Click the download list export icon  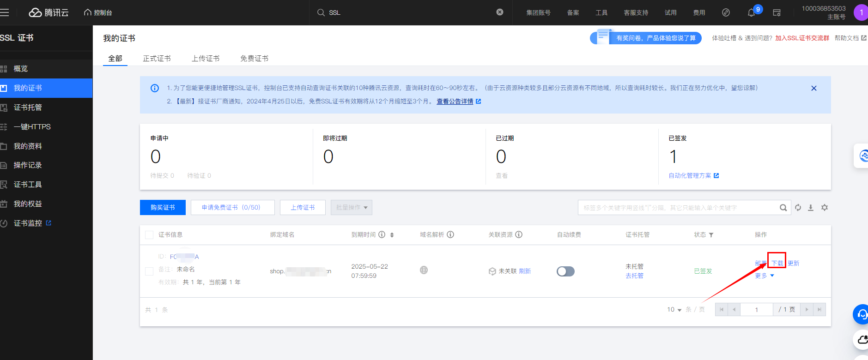(x=811, y=208)
